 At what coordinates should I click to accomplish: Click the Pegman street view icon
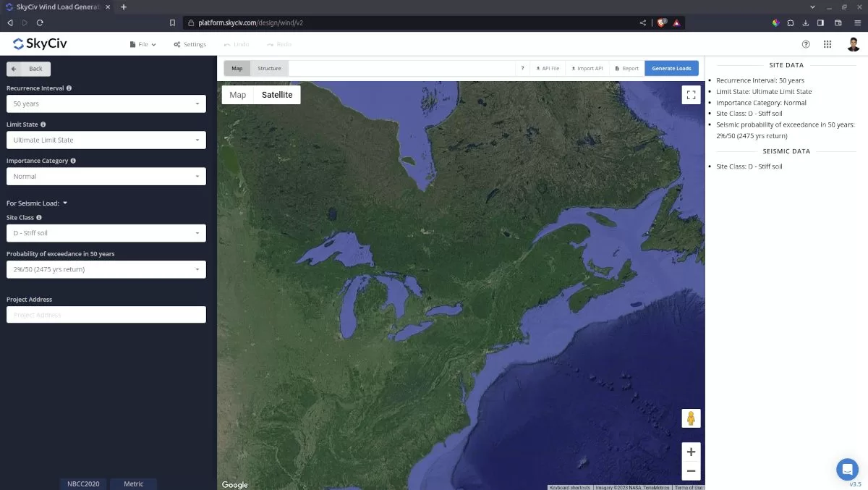[x=691, y=418]
